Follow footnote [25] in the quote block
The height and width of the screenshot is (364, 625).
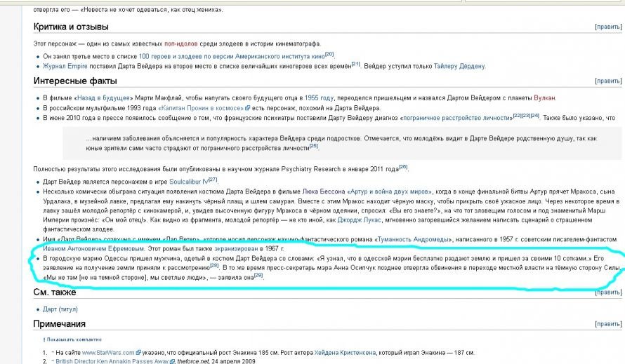pos(314,146)
